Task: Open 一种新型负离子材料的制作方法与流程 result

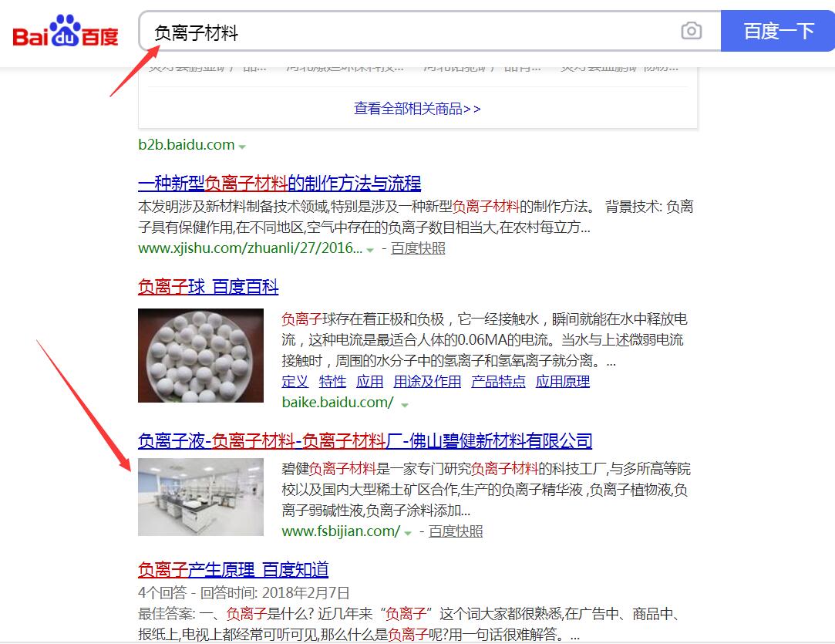Action: 280,184
